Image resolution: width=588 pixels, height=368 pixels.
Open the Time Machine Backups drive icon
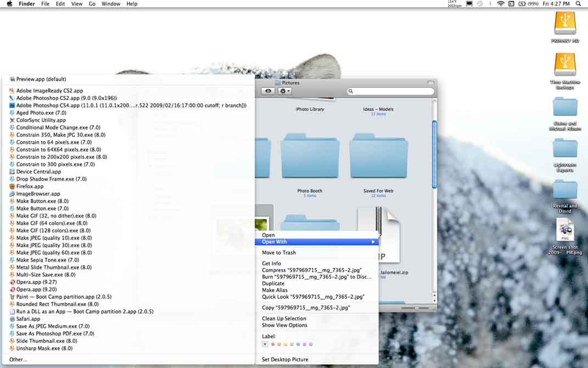pos(565,64)
